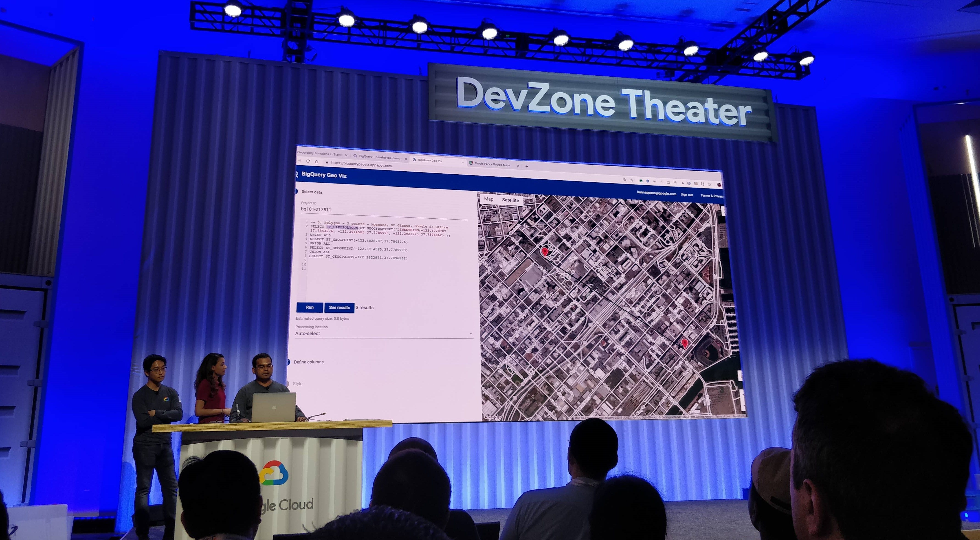This screenshot has width=980, height=540.
Task: Click the browser home icon
Action: click(316, 161)
